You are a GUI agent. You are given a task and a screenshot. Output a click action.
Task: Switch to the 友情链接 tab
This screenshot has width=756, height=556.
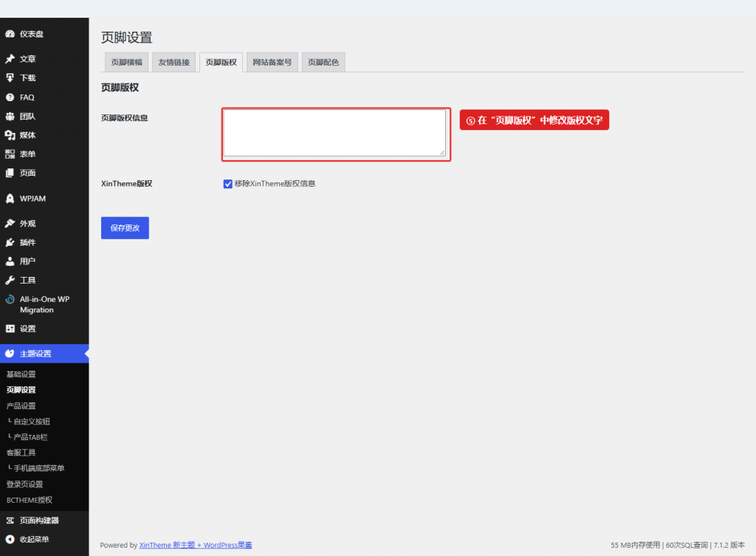click(174, 62)
